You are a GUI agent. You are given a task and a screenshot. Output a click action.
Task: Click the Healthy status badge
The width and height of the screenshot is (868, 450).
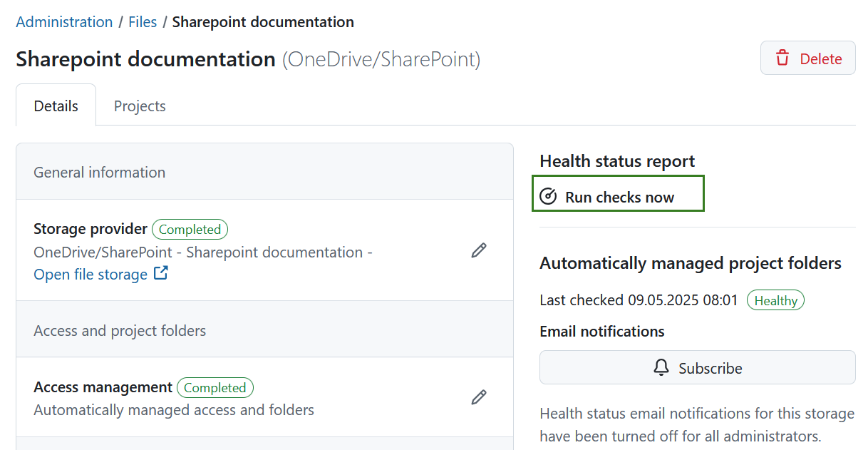click(775, 300)
